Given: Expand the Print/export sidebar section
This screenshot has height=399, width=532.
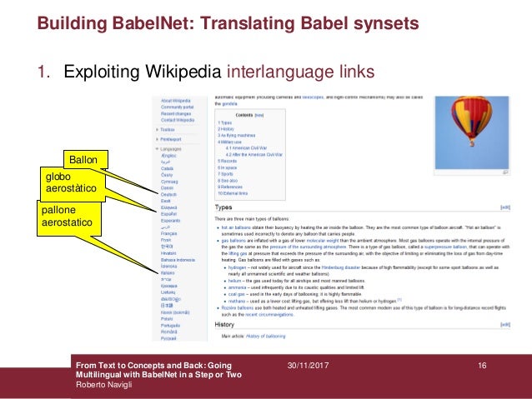Looking at the screenshot, I should point(170,139).
